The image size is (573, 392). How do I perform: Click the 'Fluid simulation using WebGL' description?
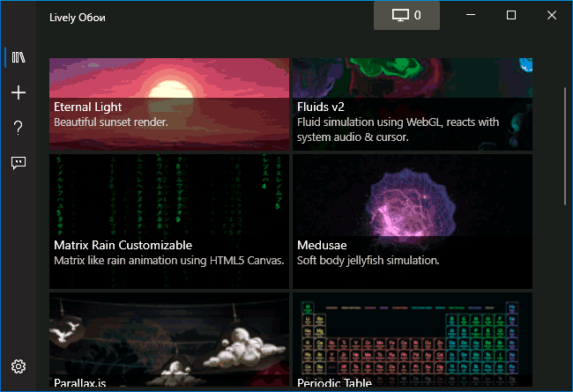click(398, 129)
